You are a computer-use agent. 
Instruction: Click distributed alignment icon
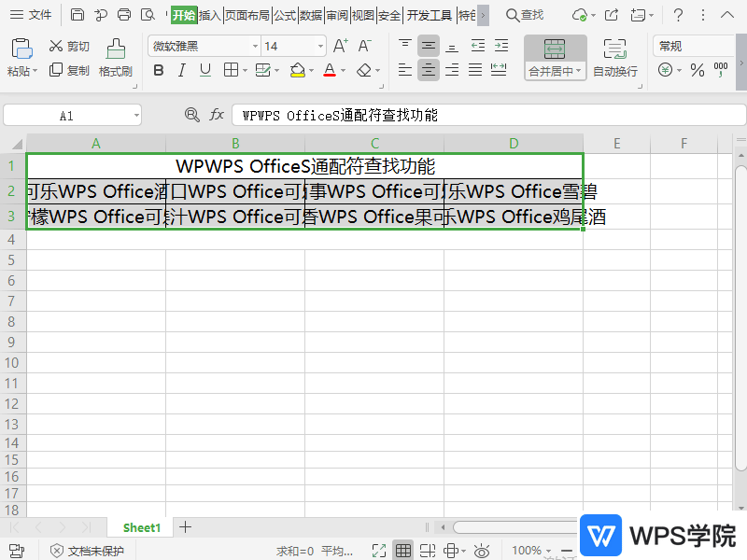499,70
